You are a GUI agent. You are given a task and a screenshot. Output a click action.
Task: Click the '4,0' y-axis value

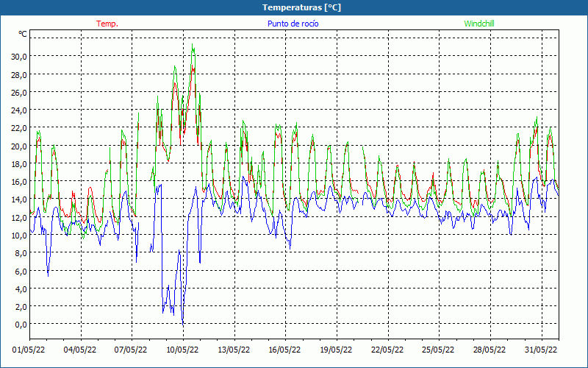21,289
